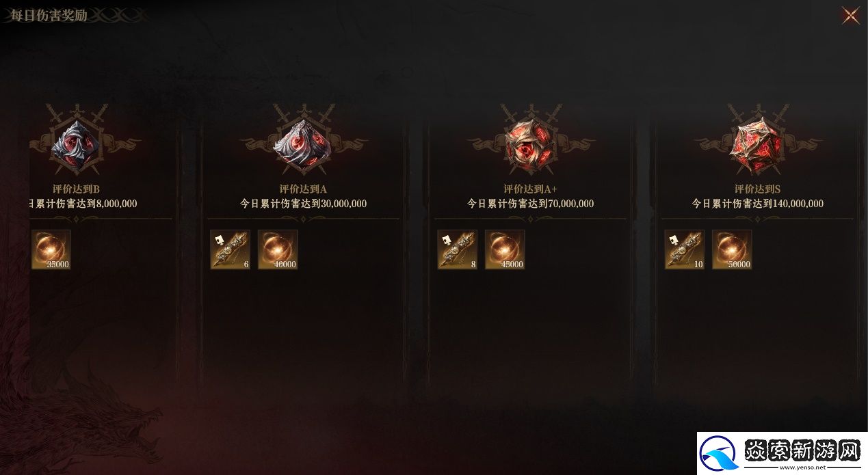Select the 140,000,000 damage requirement text

[x=758, y=204]
